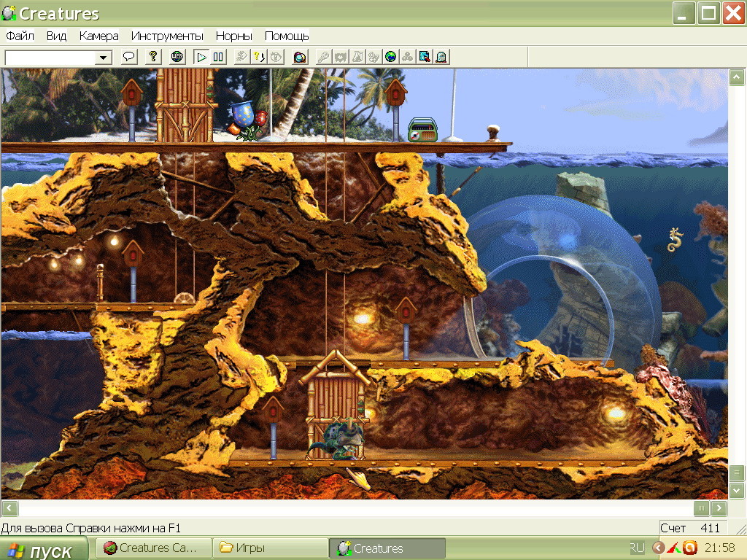The width and height of the screenshot is (747, 560).
Task: Click the speech bubble toolbar icon
Action: pos(128,57)
